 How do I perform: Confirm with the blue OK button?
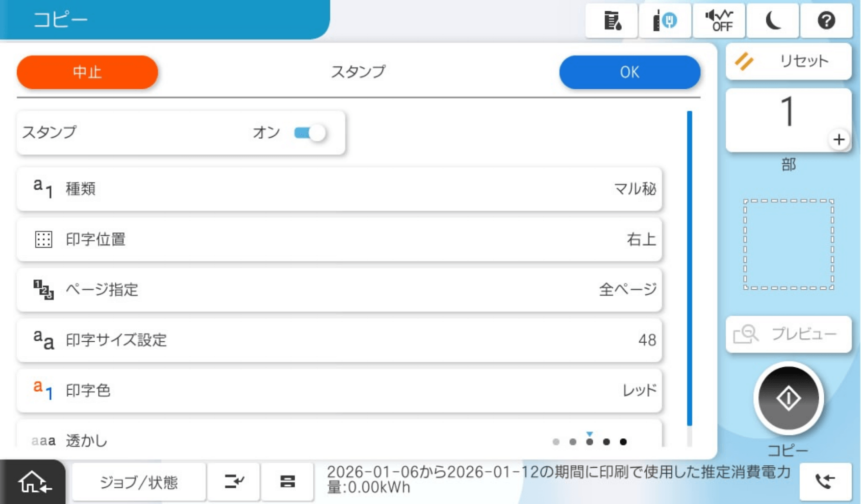[x=629, y=72]
